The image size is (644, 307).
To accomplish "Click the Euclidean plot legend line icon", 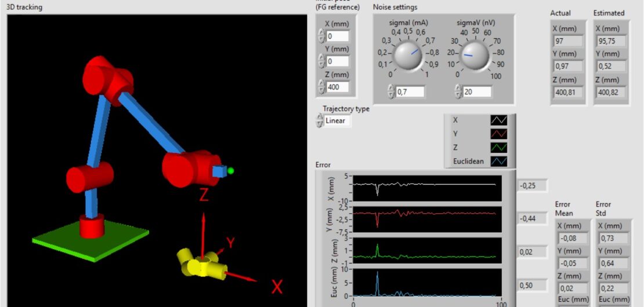I will (498, 162).
